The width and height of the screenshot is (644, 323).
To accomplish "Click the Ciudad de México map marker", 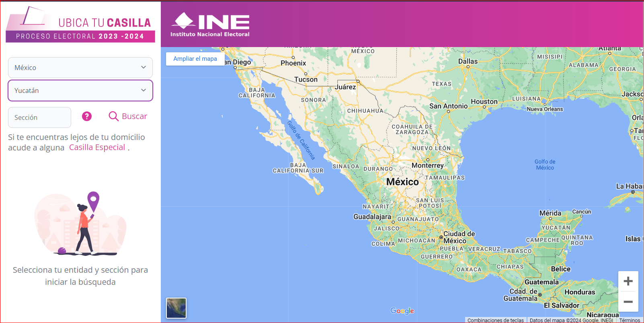I will pyautogui.click(x=441, y=237).
